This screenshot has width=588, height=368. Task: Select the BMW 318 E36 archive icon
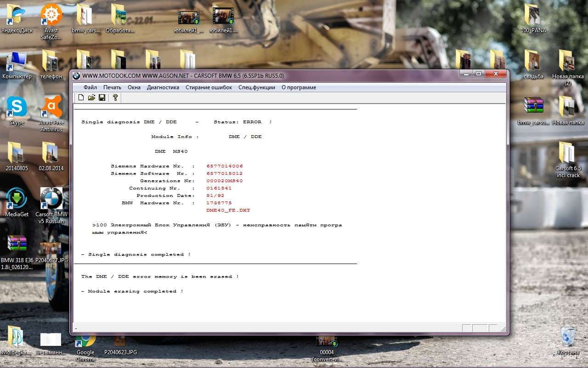point(17,252)
